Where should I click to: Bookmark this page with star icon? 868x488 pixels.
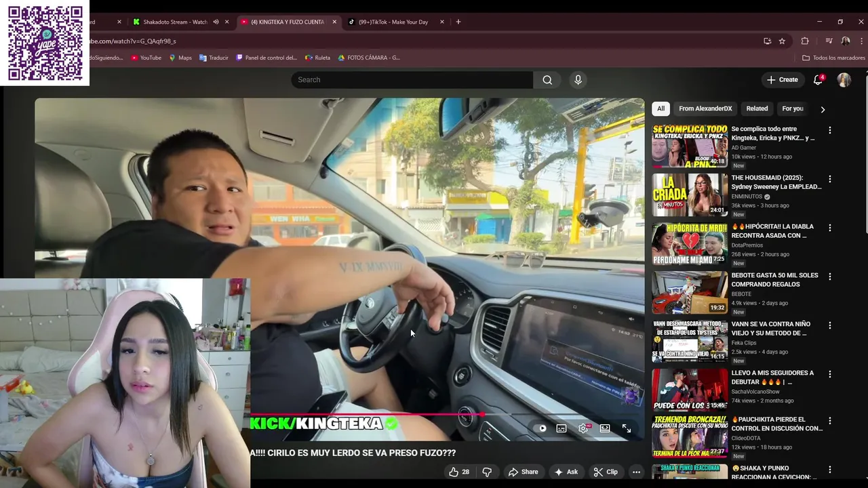coord(782,41)
